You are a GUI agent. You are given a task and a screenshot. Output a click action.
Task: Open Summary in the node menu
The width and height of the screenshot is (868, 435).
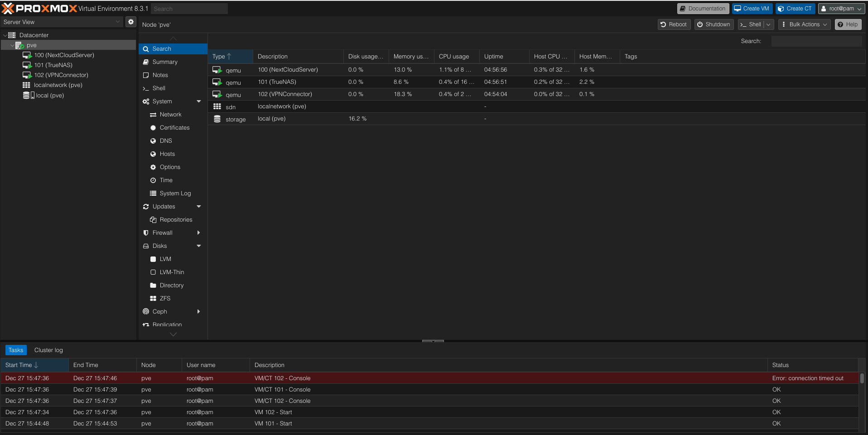pos(173,62)
